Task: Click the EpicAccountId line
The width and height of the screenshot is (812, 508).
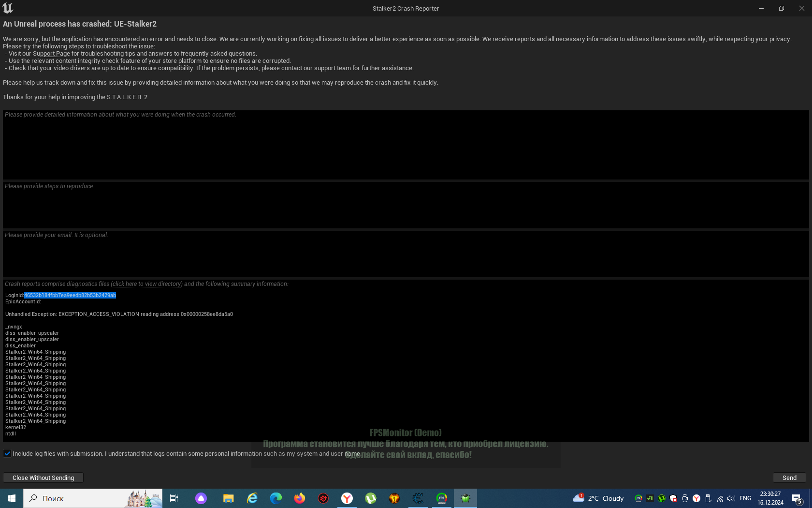Action: click(x=23, y=301)
